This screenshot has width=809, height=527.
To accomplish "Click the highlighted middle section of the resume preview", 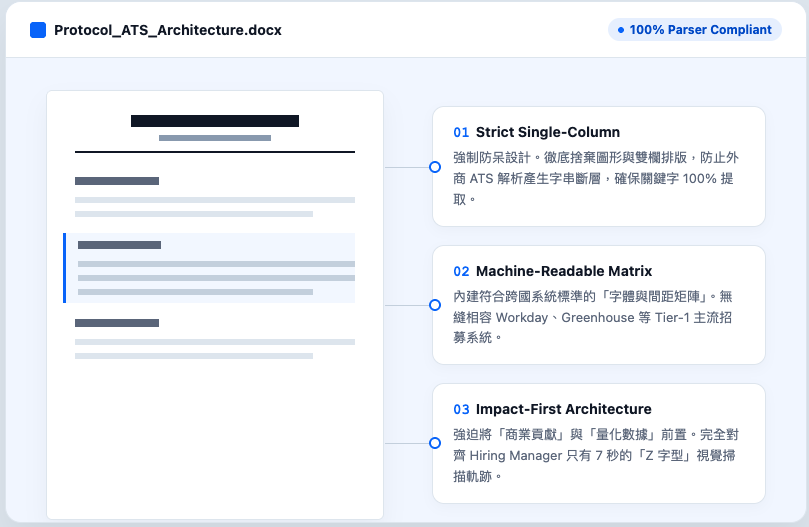I will [215, 268].
